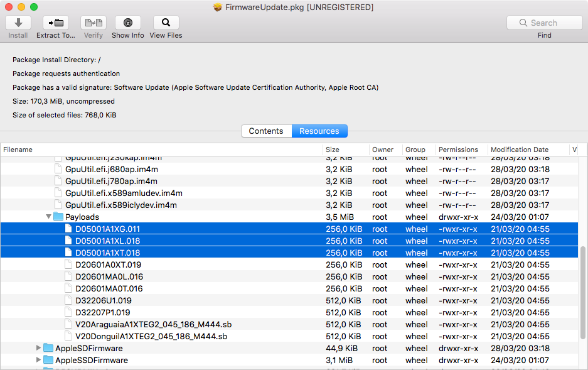Click file icon of GpuUtil.efi.x589amludev.im4m
Image resolution: width=588 pixels, height=370 pixels.
(x=58, y=193)
